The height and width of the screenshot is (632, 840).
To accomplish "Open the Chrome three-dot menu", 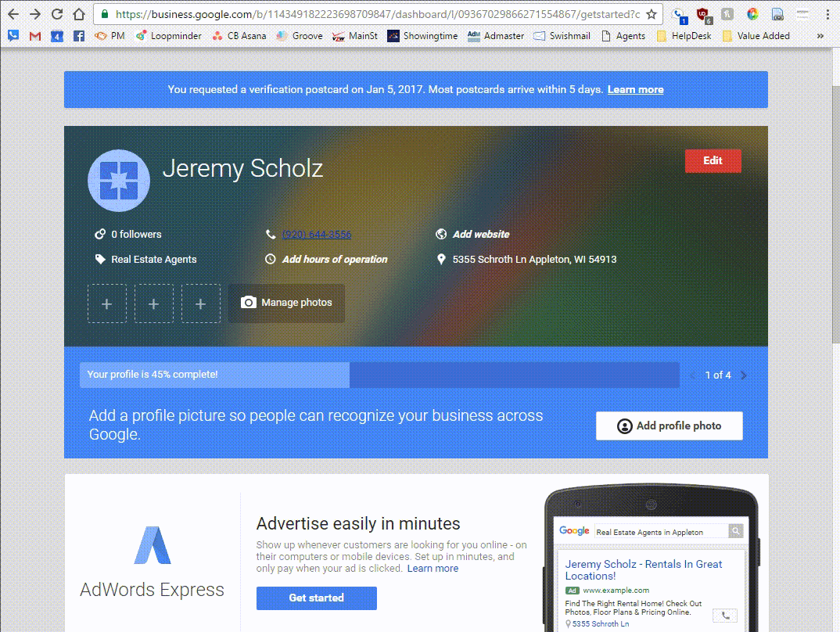I will (x=827, y=14).
